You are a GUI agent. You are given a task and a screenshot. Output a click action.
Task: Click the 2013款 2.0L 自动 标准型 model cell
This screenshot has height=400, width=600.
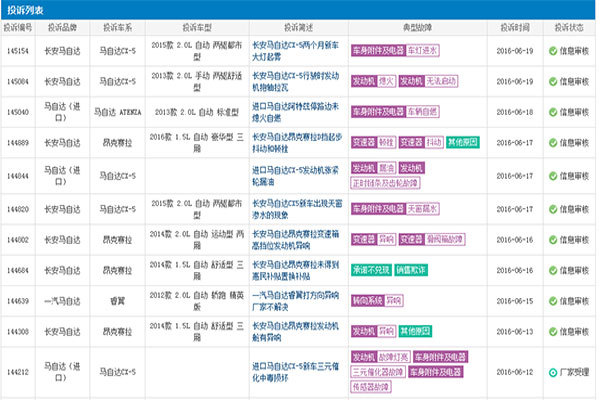pos(197,112)
